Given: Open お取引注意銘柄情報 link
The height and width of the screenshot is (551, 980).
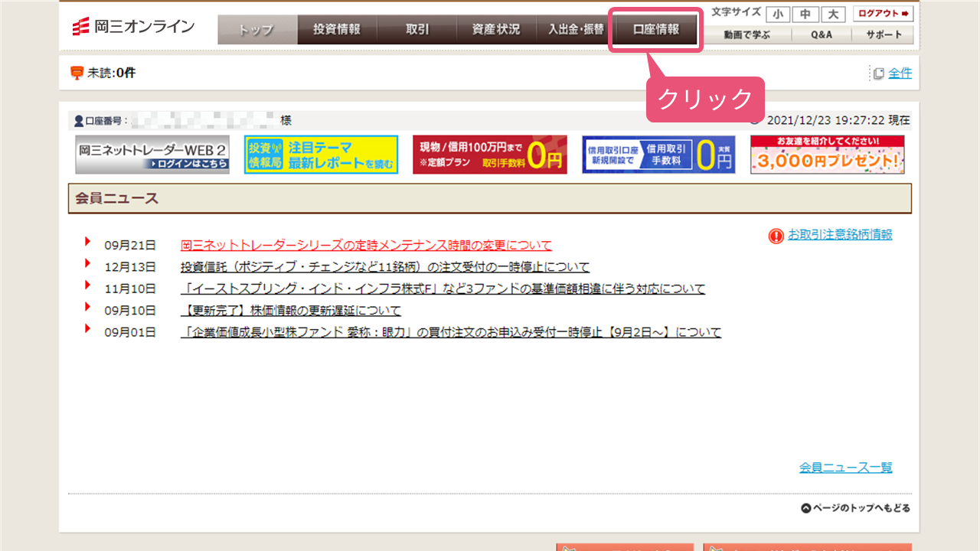Looking at the screenshot, I should [840, 235].
